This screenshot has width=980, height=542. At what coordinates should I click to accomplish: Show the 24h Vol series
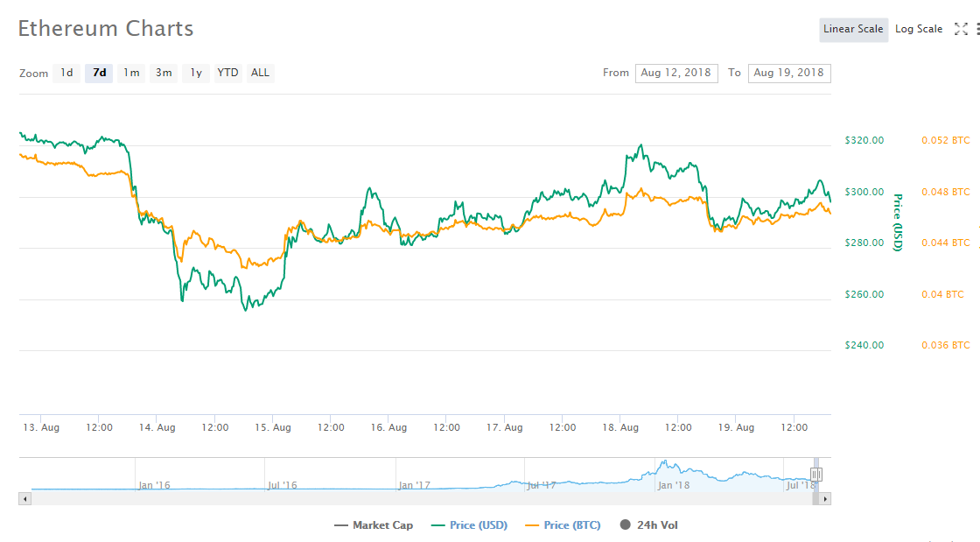coord(648,525)
